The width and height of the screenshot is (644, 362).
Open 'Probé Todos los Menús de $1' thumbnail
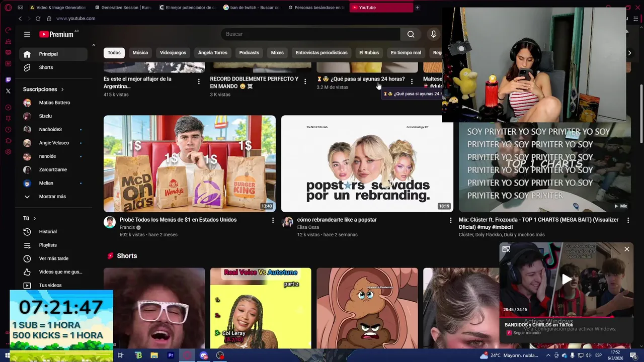tap(190, 164)
